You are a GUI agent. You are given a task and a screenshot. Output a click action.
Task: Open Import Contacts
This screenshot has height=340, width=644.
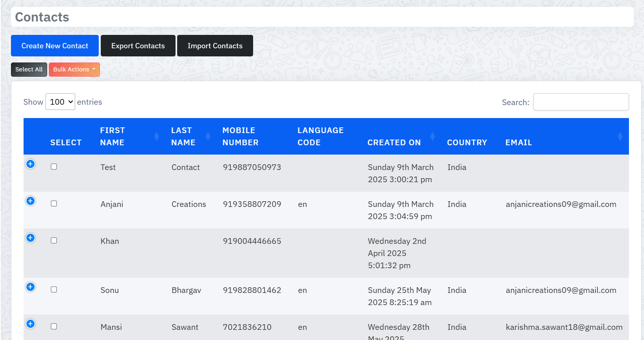215,46
